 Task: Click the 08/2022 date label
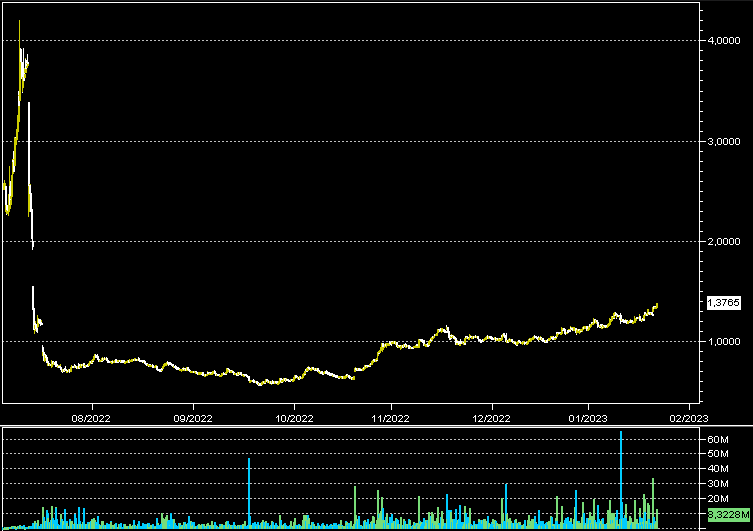tap(91, 419)
